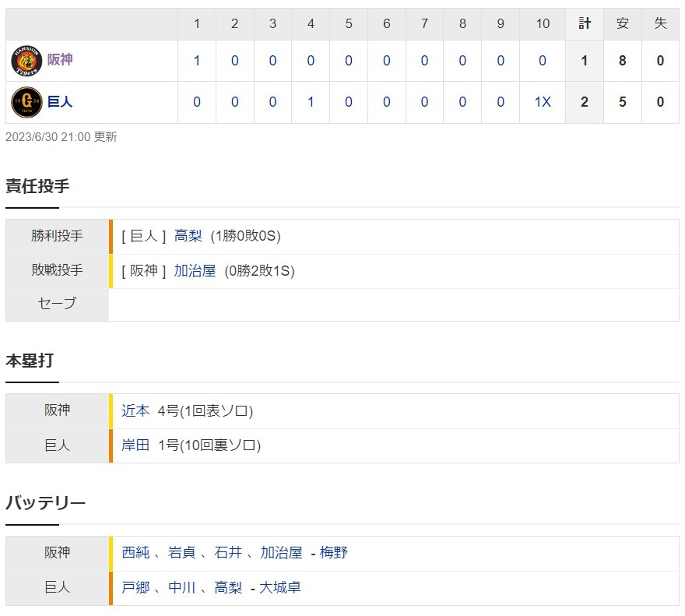The image size is (685, 616).
Task: Open the 阪神 team link in scoreboard
Action: [60, 59]
